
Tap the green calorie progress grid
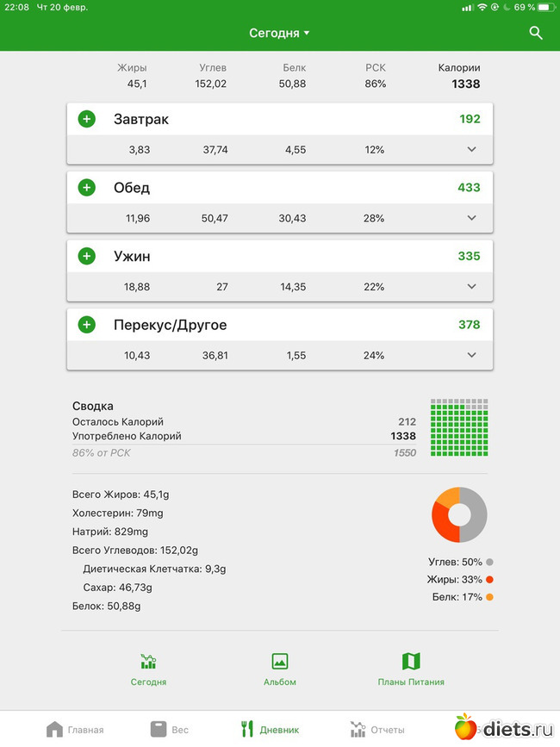[x=459, y=427]
